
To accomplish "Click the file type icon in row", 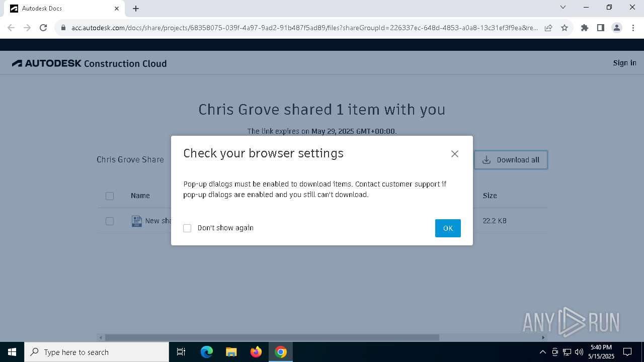I will [136, 221].
